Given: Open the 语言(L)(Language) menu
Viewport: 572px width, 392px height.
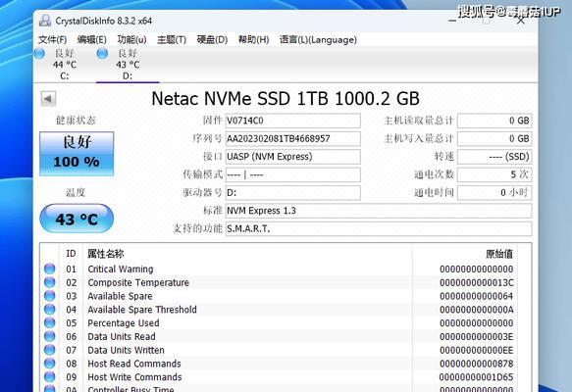Looking at the screenshot, I should [x=318, y=40].
